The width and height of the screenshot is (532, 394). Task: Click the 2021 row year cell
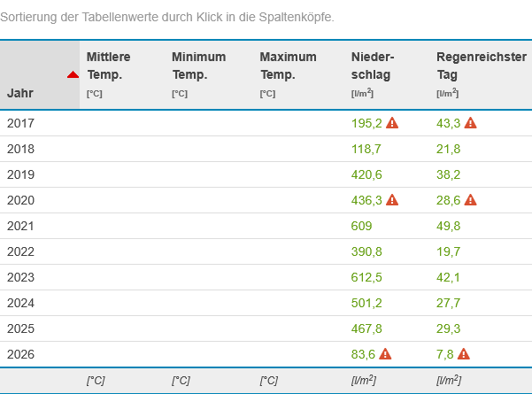20,226
